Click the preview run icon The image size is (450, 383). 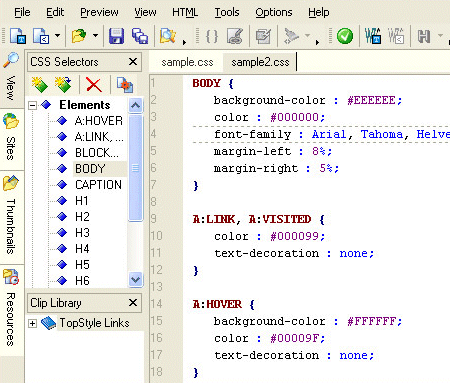pyautogui.click(x=291, y=36)
